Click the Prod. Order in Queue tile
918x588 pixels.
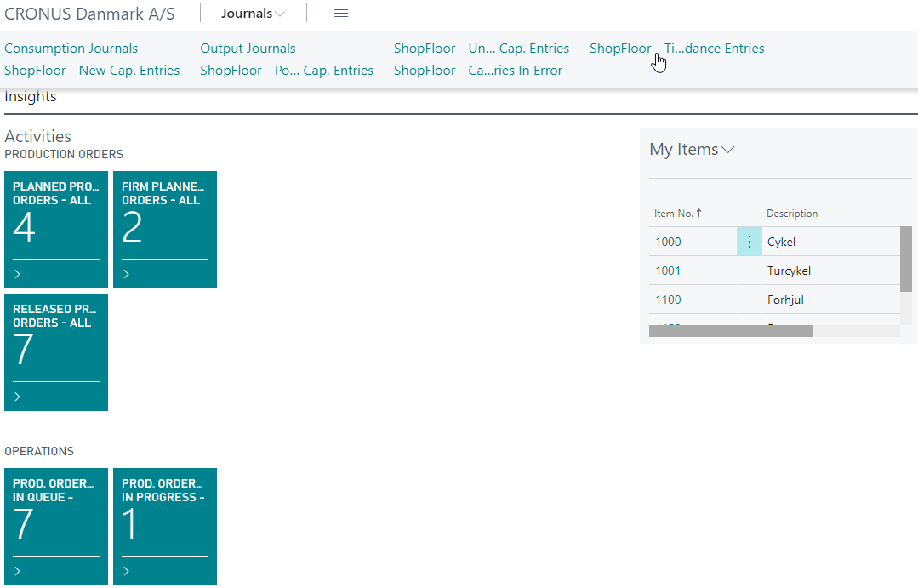(x=55, y=527)
